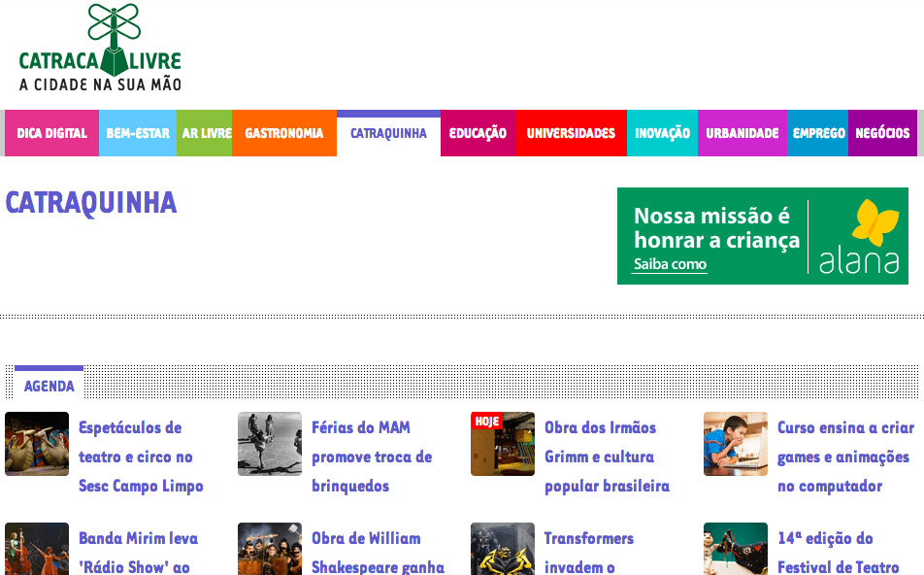Open 'Curso ensina a criar games' link

845,457
